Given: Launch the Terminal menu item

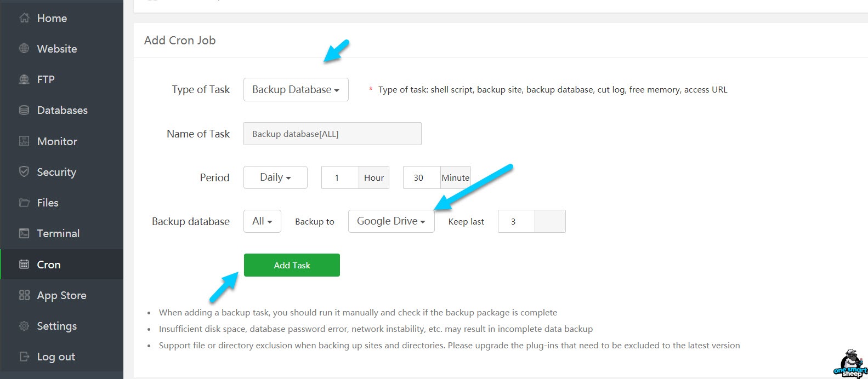Looking at the screenshot, I should click(x=58, y=233).
